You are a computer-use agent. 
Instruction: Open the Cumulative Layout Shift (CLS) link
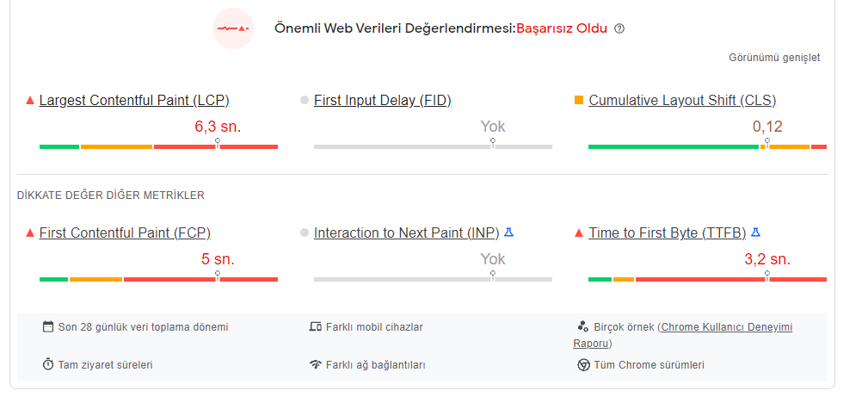click(682, 101)
